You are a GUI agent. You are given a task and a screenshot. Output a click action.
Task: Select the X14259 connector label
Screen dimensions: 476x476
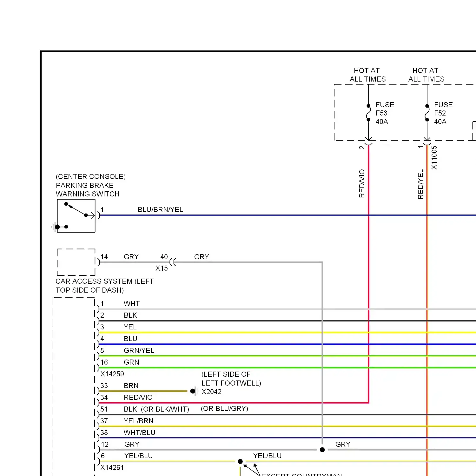pos(112,374)
